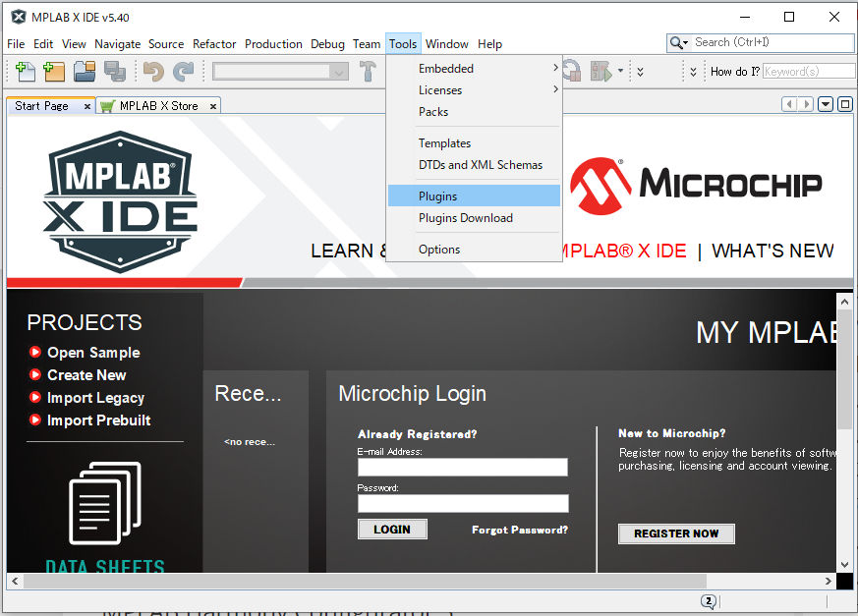The image size is (858, 616).
Task: Select Plugins from the Tools menu
Action: [437, 196]
